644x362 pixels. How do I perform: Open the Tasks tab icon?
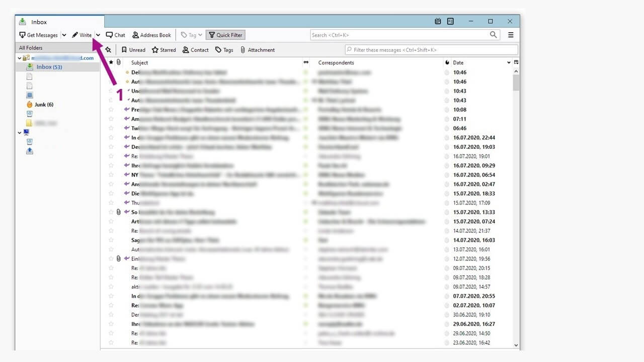click(450, 22)
